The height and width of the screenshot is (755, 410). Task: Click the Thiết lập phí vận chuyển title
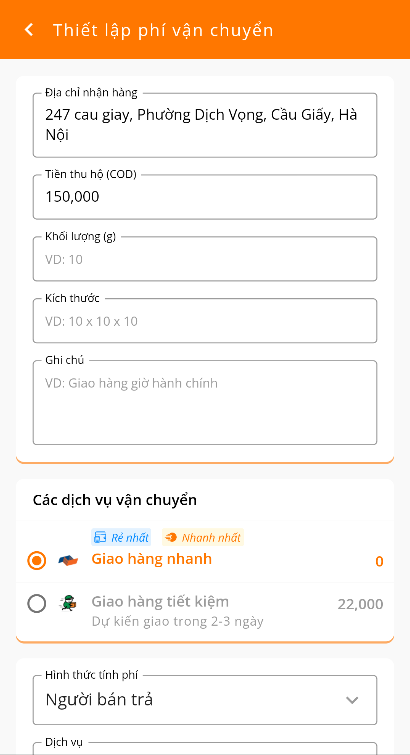tap(163, 30)
